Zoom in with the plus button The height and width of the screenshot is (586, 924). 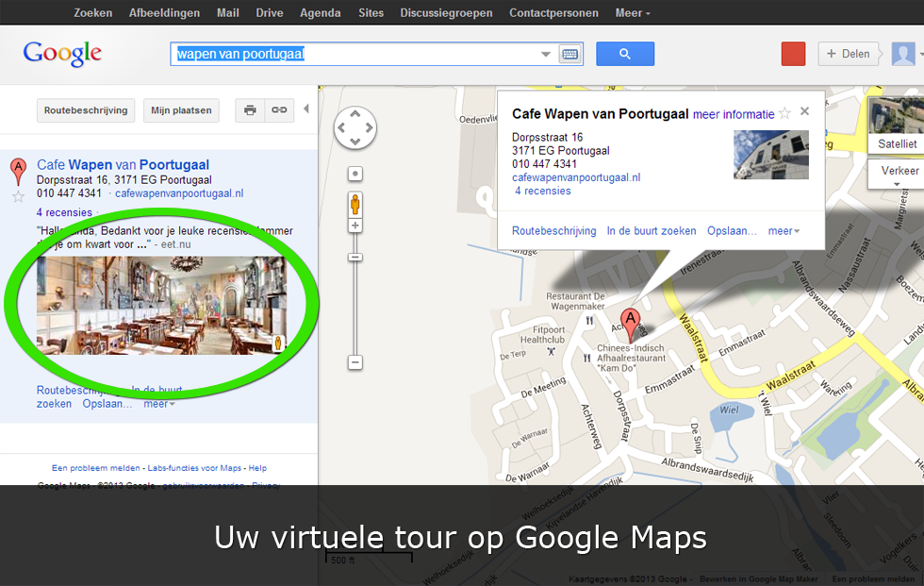[x=355, y=226]
